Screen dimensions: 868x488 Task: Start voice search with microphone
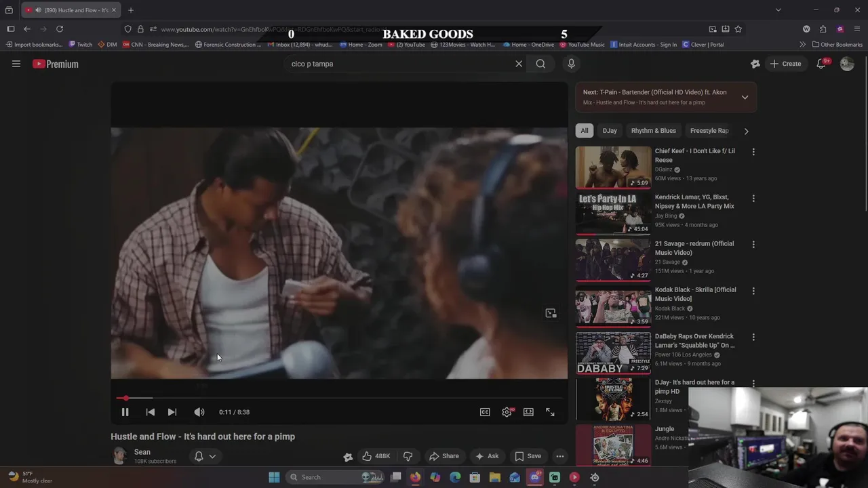click(571, 64)
